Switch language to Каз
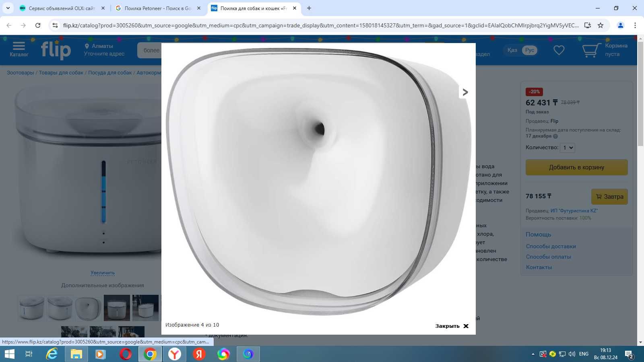 512,50
